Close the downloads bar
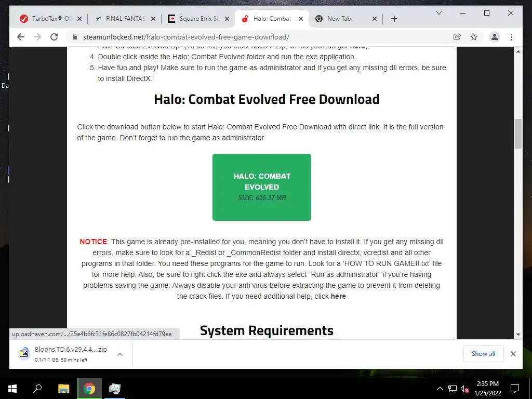The image size is (532, 399). pyautogui.click(x=513, y=354)
